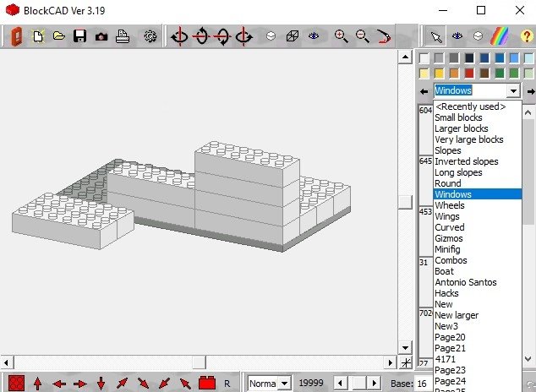This screenshot has width=536, height=392.
Task: Click the white stud icon in the view toolbar
Action: coord(271,35)
